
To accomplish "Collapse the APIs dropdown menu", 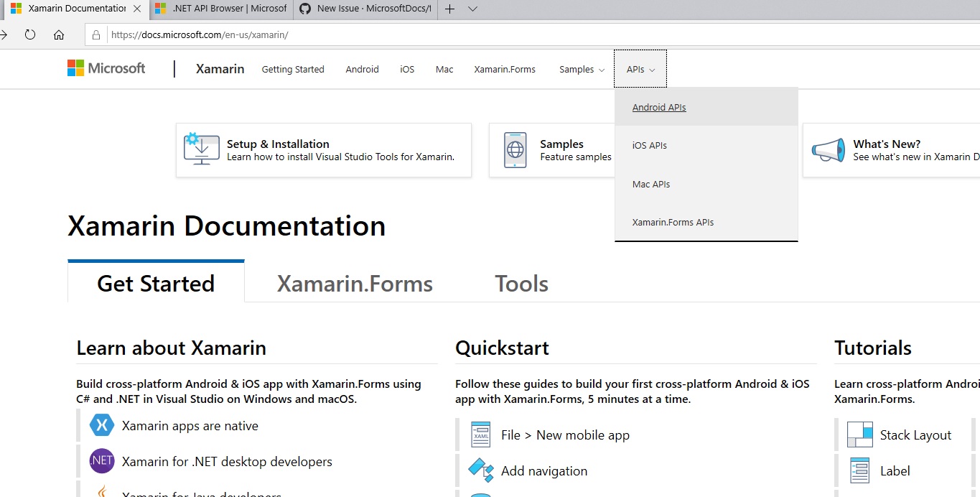I will (640, 70).
